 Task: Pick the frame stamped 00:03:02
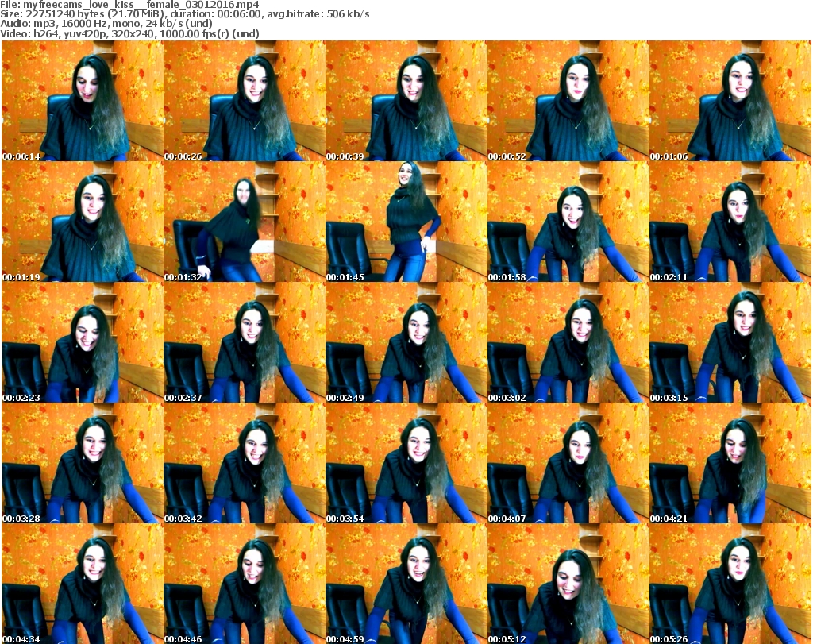pos(568,342)
